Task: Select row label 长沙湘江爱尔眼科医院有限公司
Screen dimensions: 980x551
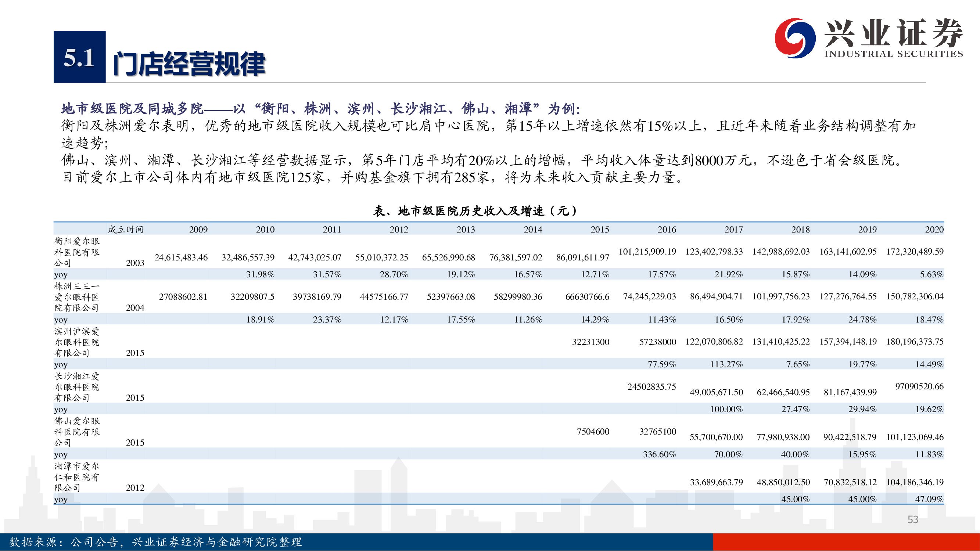Action: [77, 387]
